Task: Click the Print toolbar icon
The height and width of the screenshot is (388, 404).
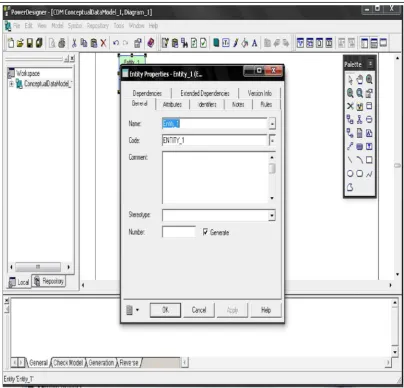Action: click(62, 43)
